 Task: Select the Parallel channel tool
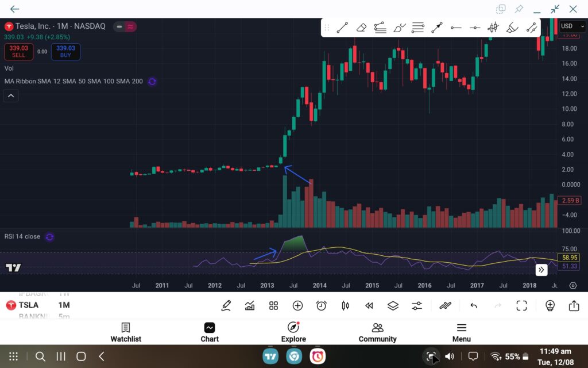click(531, 28)
